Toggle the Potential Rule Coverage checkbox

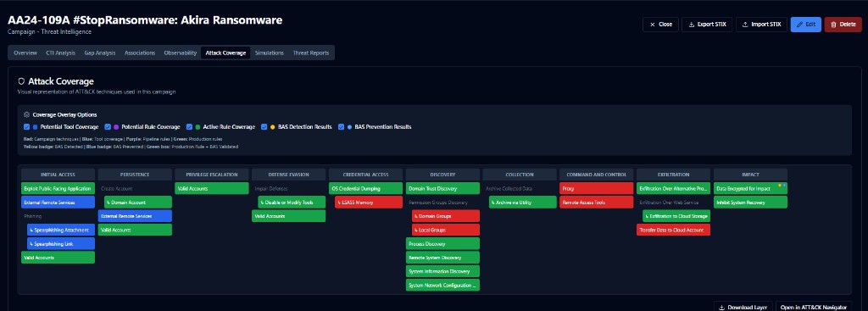pos(108,127)
